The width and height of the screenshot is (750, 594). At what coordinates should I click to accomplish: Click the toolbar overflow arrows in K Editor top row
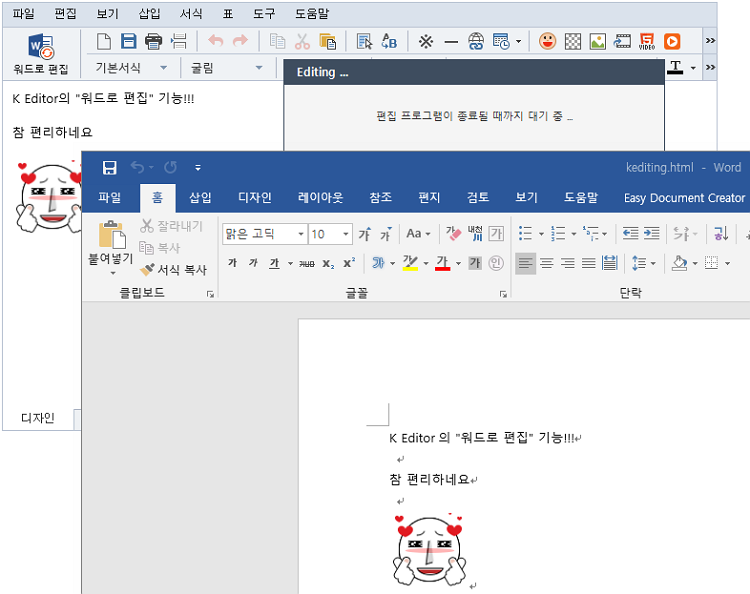(x=710, y=41)
